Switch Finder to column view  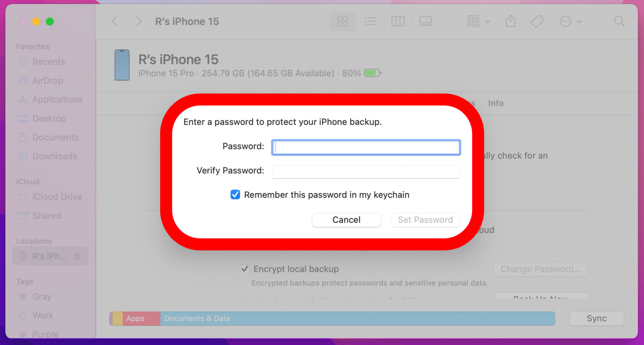point(398,21)
